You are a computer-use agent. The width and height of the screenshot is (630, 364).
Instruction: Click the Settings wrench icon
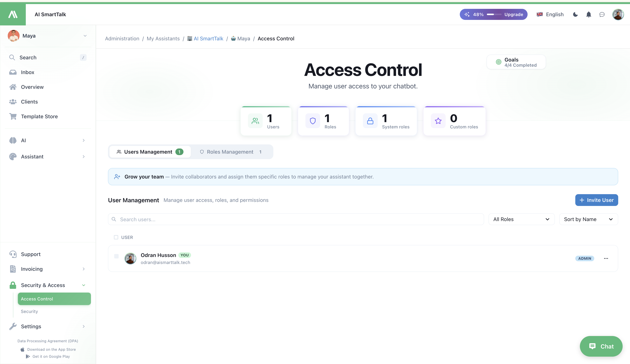pyautogui.click(x=13, y=326)
